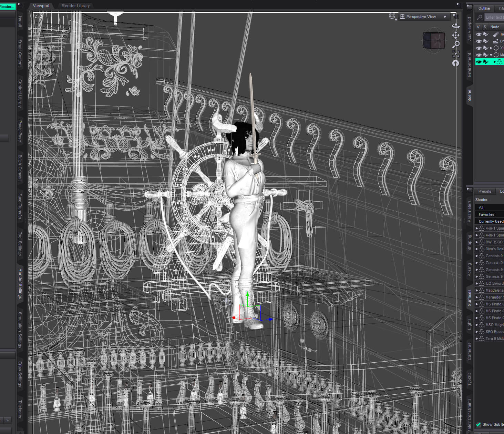This screenshot has width=504, height=434.
Task: Open viewport options menu beside Perspective View
Action: pyautogui.click(x=456, y=16)
